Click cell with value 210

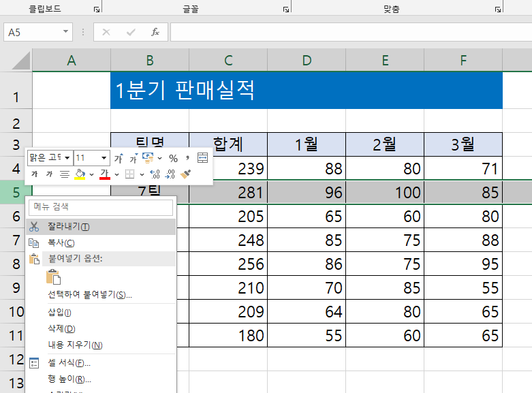[x=228, y=287]
